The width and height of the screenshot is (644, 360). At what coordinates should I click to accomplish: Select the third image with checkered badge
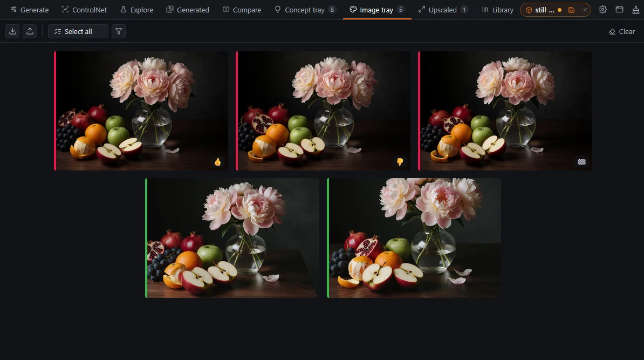pos(505,111)
